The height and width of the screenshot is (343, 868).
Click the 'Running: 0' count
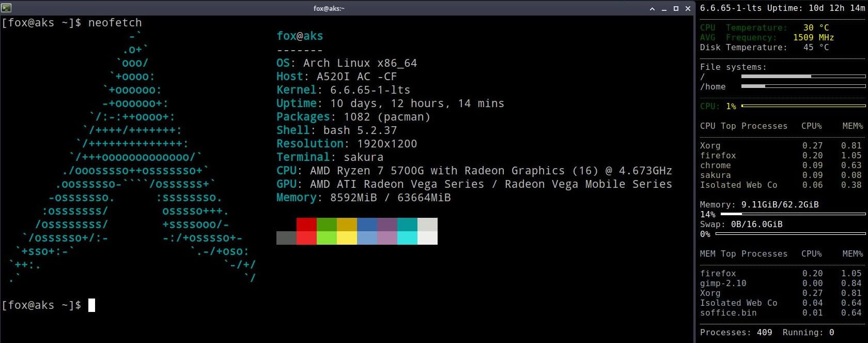(x=809, y=333)
